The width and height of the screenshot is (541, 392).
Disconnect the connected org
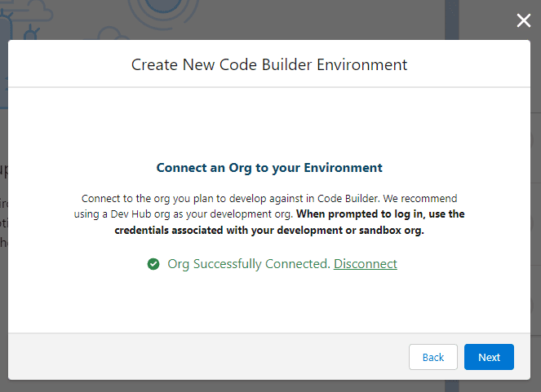366,263
